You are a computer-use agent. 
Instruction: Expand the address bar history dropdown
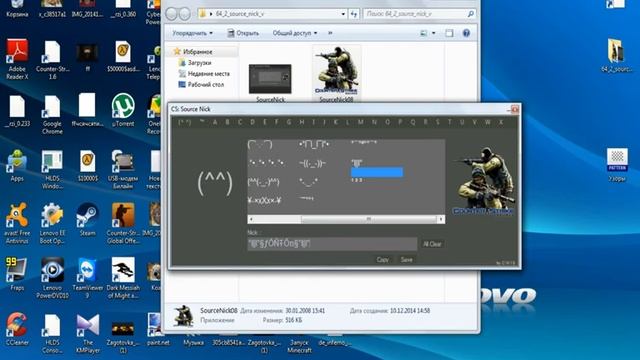pos(343,14)
